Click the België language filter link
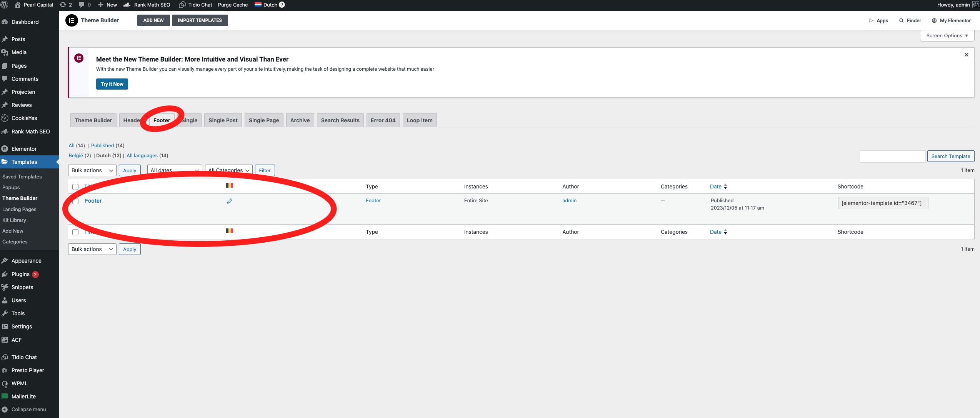Image resolution: width=980 pixels, height=418 pixels. tap(76, 155)
